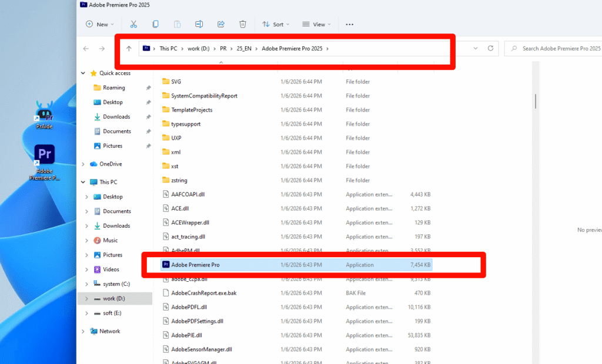
Task: Select the Rename icon in the toolbar
Action: click(x=199, y=24)
